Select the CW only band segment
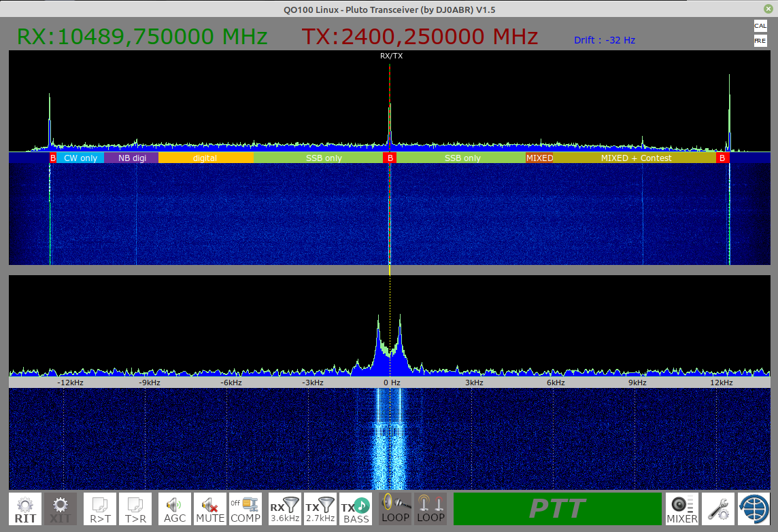The height and width of the screenshot is (532, 778). pos(80,158)
